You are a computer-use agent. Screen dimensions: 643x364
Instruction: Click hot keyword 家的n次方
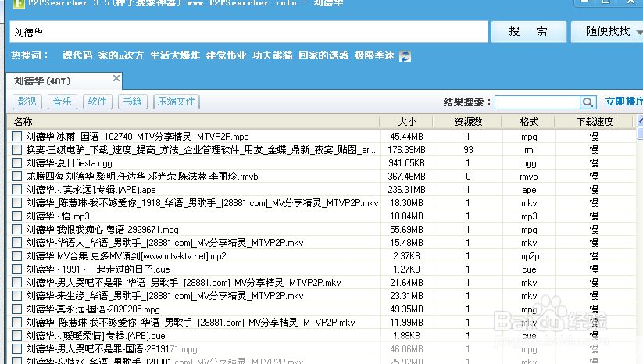click(121, 55)
